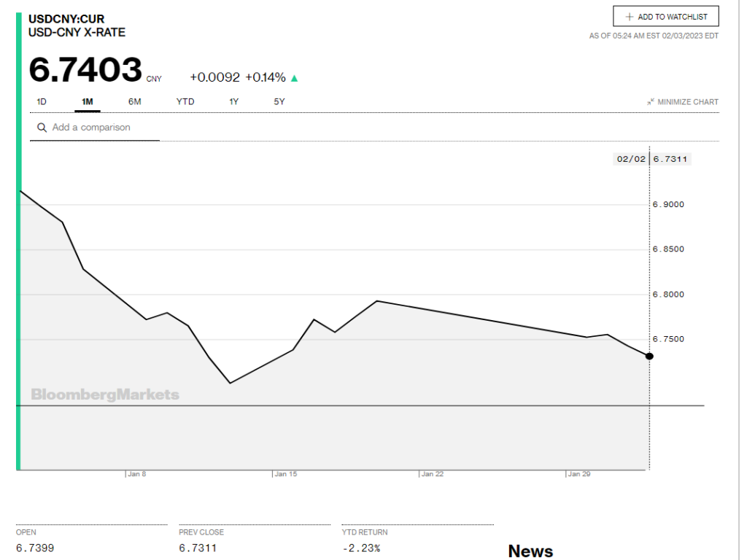Select the active 1M range tab

point(88,101)
